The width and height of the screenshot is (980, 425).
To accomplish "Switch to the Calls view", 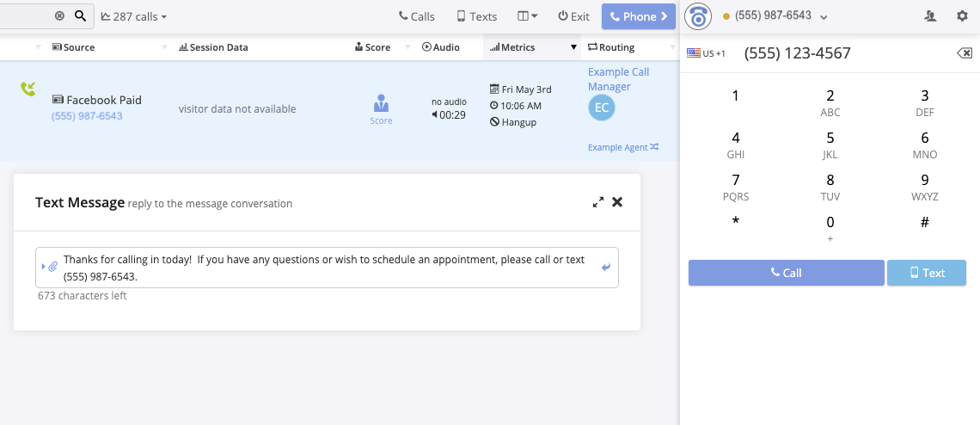I will pos(417,16).
